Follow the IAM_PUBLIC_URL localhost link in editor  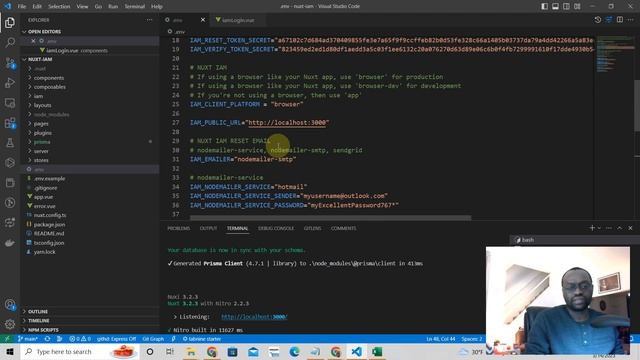[x=287, y=122]
